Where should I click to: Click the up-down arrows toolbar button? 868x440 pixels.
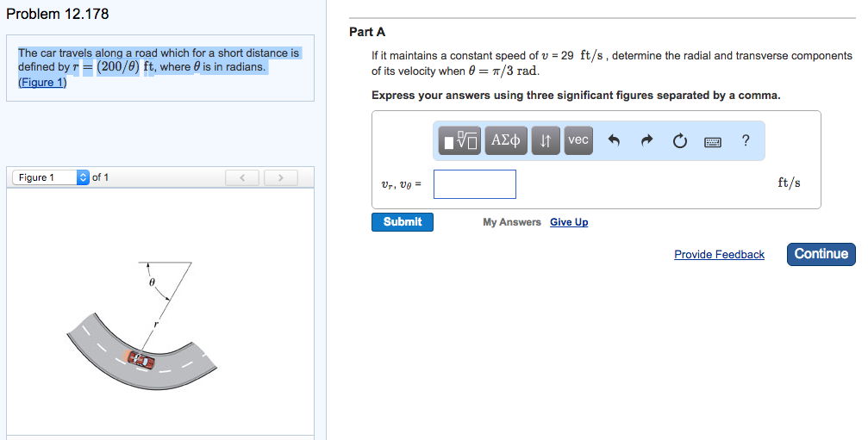tap(545, 140)
